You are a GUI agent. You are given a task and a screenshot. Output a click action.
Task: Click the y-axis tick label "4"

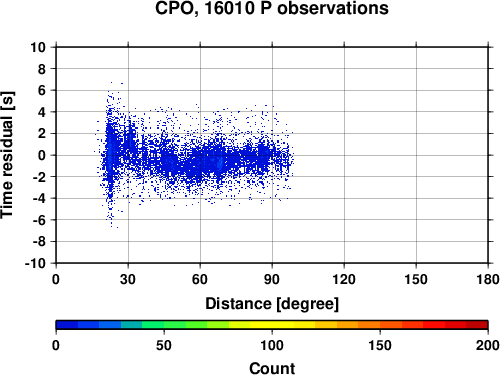pos(42,112)
